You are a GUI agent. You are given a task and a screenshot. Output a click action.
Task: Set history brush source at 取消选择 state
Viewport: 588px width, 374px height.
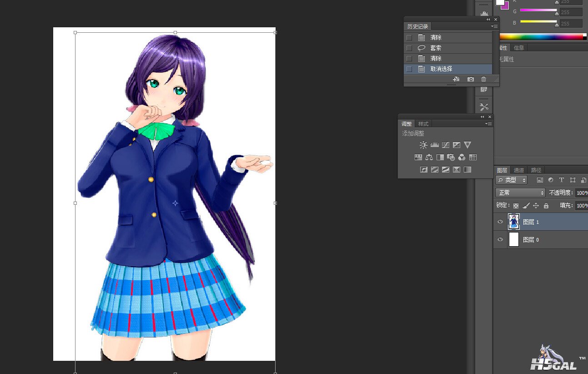point(409,69)
